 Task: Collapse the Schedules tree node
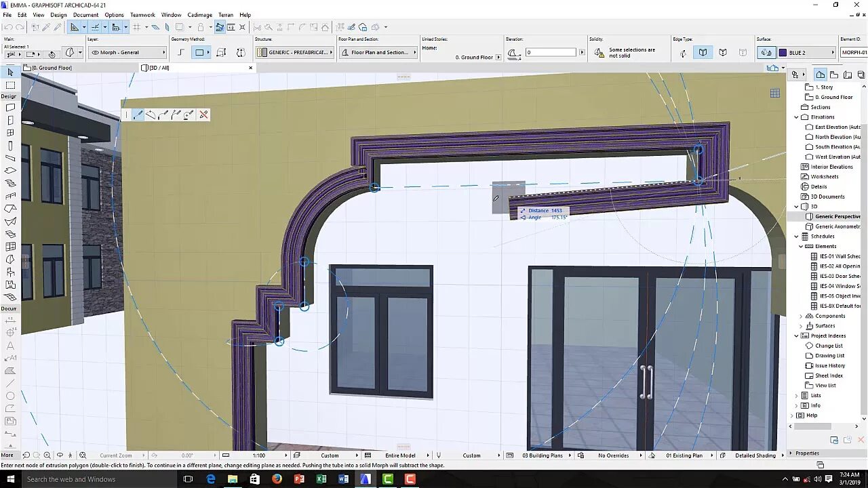[797, 237]
